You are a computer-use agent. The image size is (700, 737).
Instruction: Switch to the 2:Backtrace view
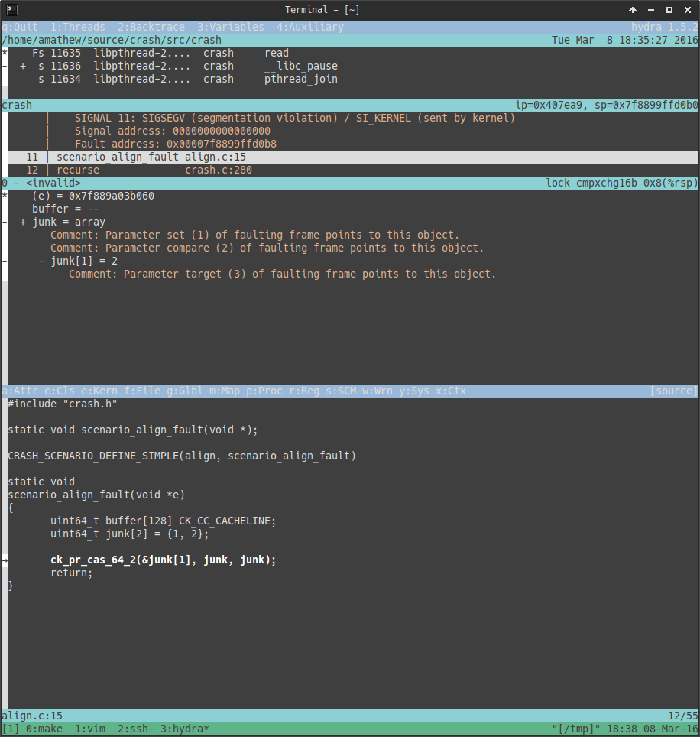click(151, 27)
